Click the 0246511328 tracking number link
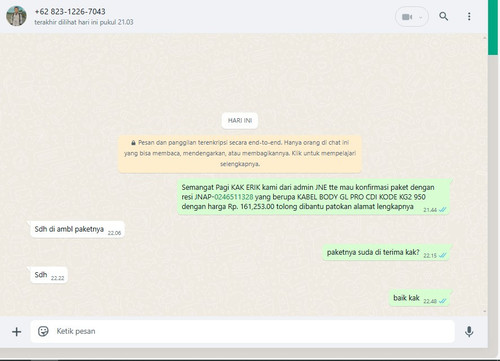 [x=234, y=197]
